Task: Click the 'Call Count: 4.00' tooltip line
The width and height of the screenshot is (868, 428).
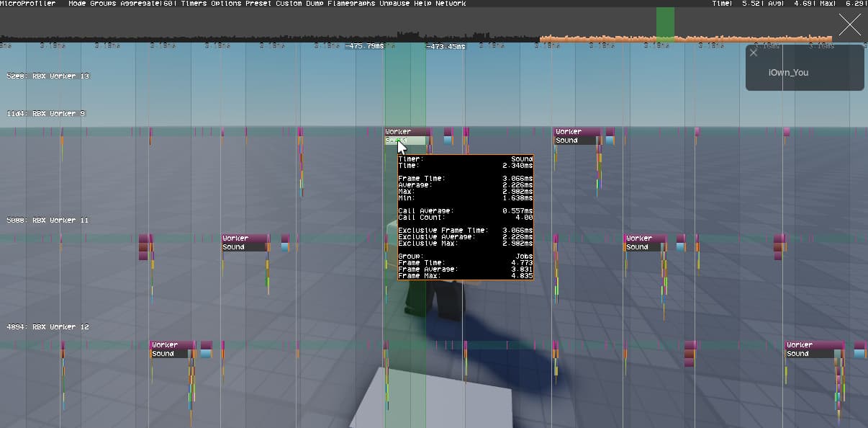Action: pyautogui.click(x=465, y=218)
